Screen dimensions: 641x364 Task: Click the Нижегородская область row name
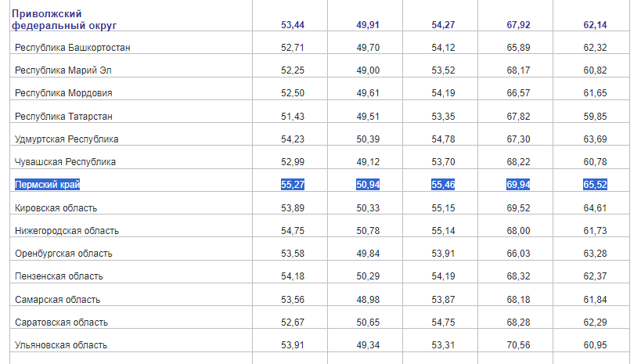[67, 231]
